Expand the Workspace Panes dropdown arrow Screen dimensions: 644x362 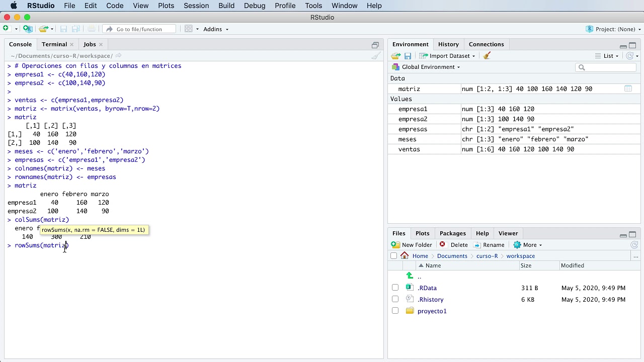[x=197, y=29]
